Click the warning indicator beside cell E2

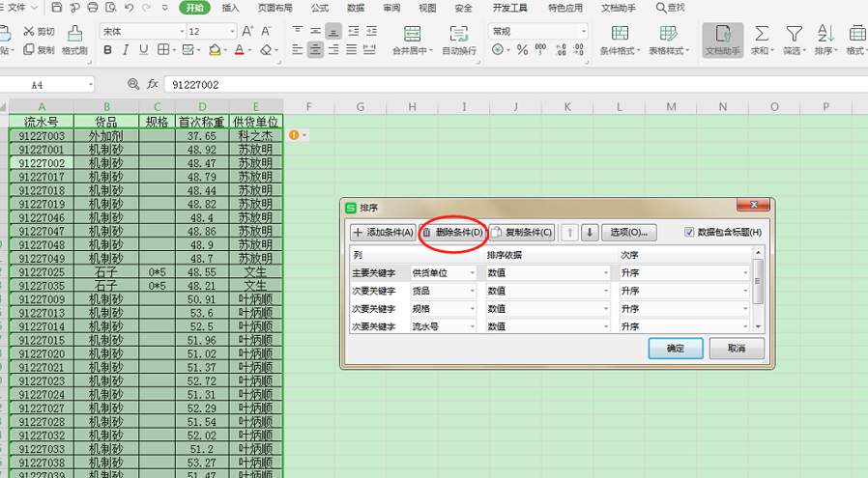tap(294, 135)
